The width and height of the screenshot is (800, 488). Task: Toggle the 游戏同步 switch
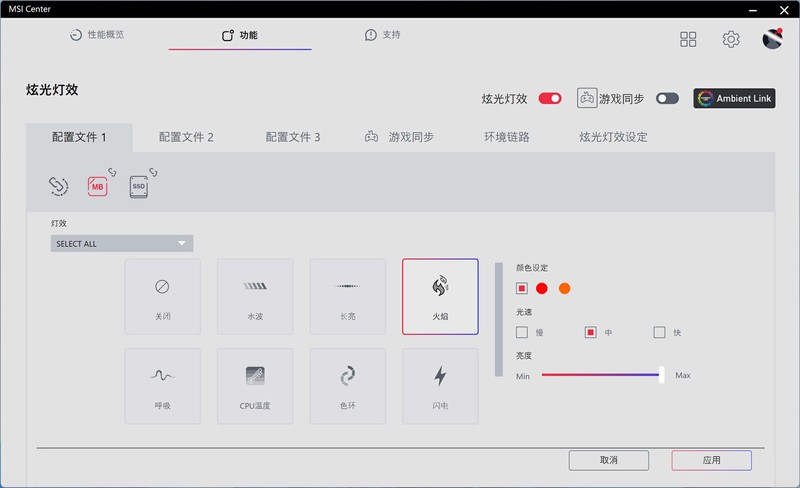[x=667, y=99]
